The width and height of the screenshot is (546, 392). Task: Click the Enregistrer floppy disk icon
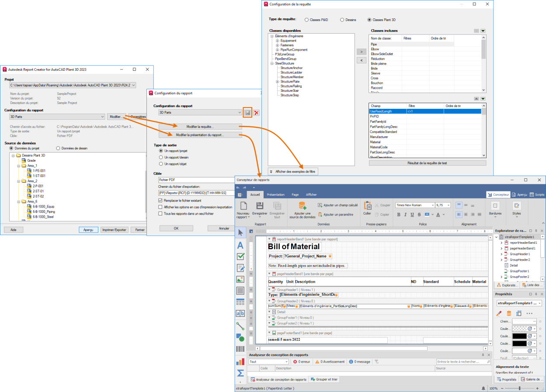click(260, 205)
